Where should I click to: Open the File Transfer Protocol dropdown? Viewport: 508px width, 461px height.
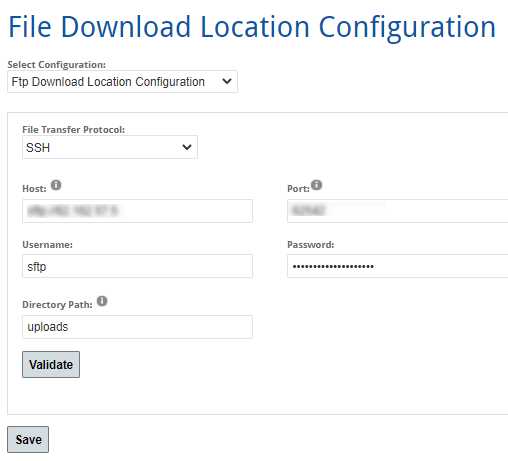(110, 147)
